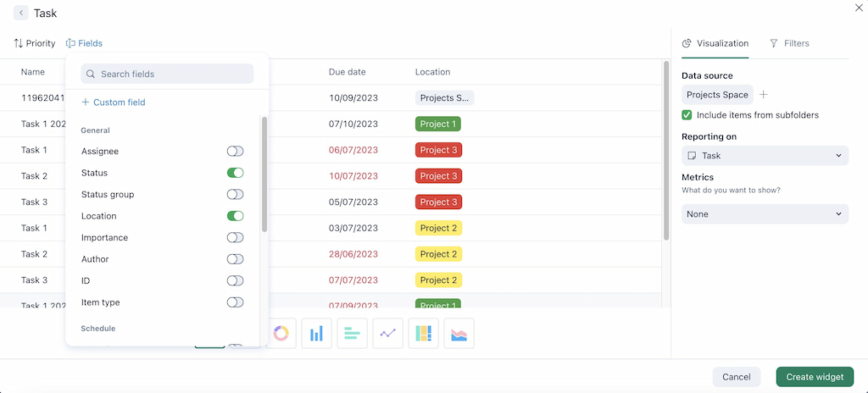
Task: Click the Projects Space data source chip
Action: (x=717, y=95)
